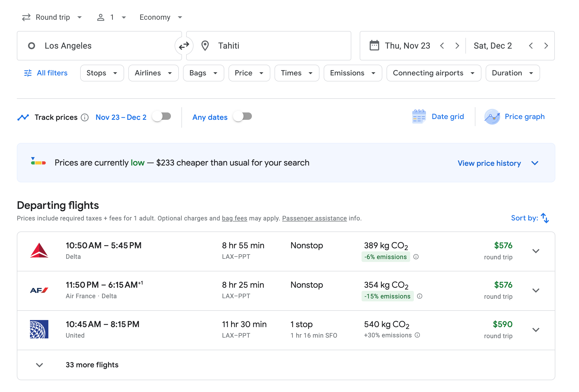Open info icon beside -6% emissions
579x392 pixels.
(416, 257)
